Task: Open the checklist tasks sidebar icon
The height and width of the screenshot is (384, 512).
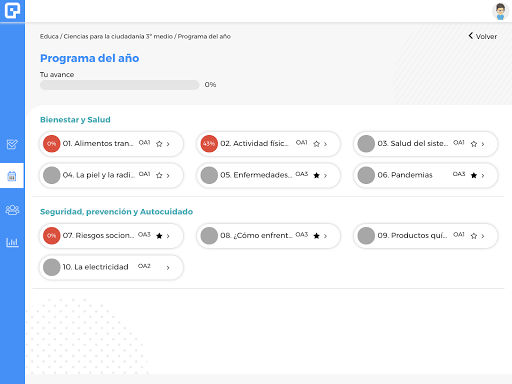Action: coord(12,144)
